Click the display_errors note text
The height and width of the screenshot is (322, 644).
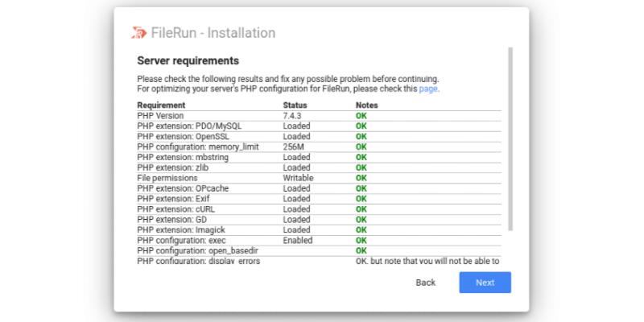tap(427, 261)
